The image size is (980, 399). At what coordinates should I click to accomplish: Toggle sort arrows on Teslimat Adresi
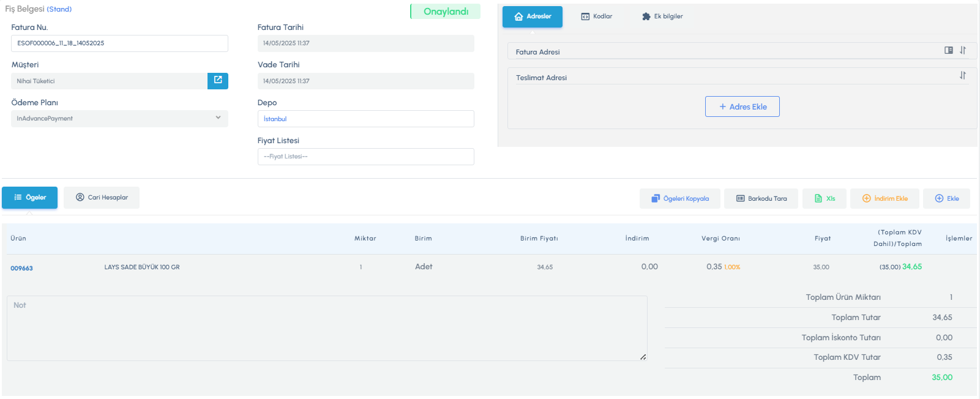(963, 76)
